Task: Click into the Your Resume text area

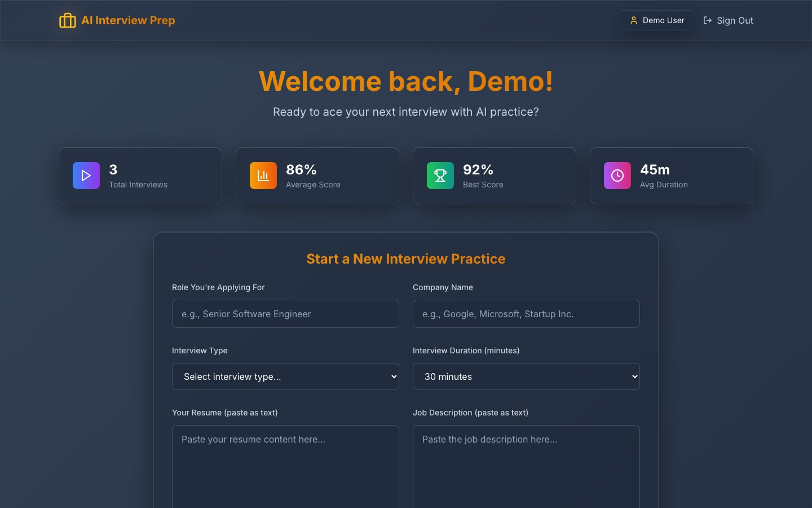Action: [x=285, y=467]
